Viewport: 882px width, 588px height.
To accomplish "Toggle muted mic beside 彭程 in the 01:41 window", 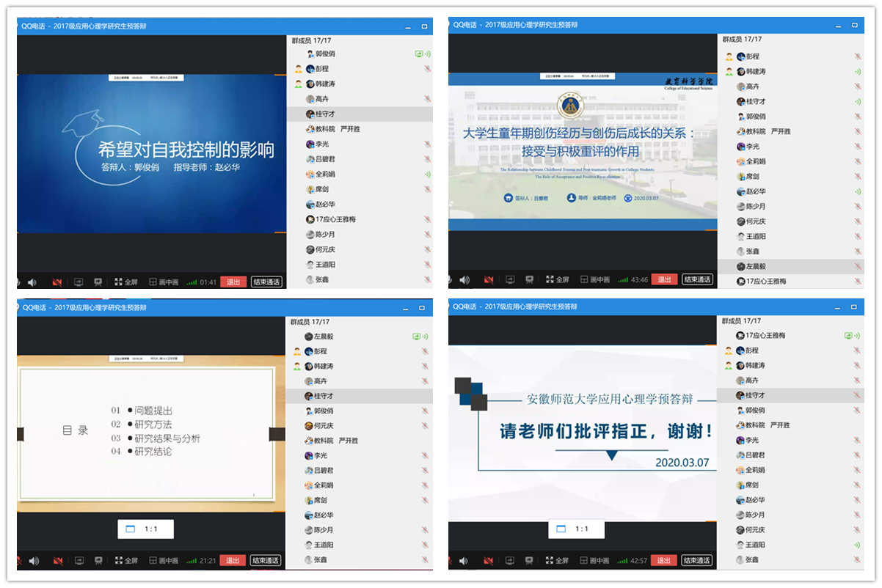I will coord(427,69).
